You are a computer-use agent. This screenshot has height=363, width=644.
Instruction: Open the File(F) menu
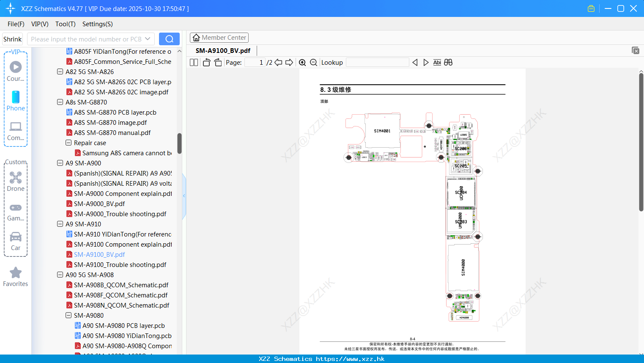16,24
